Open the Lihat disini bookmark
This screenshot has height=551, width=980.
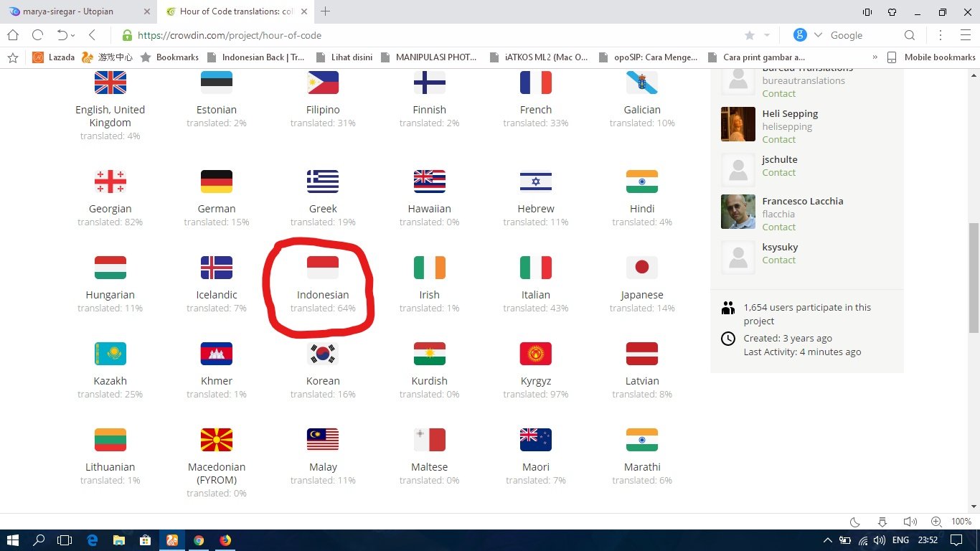pos(344,57)
